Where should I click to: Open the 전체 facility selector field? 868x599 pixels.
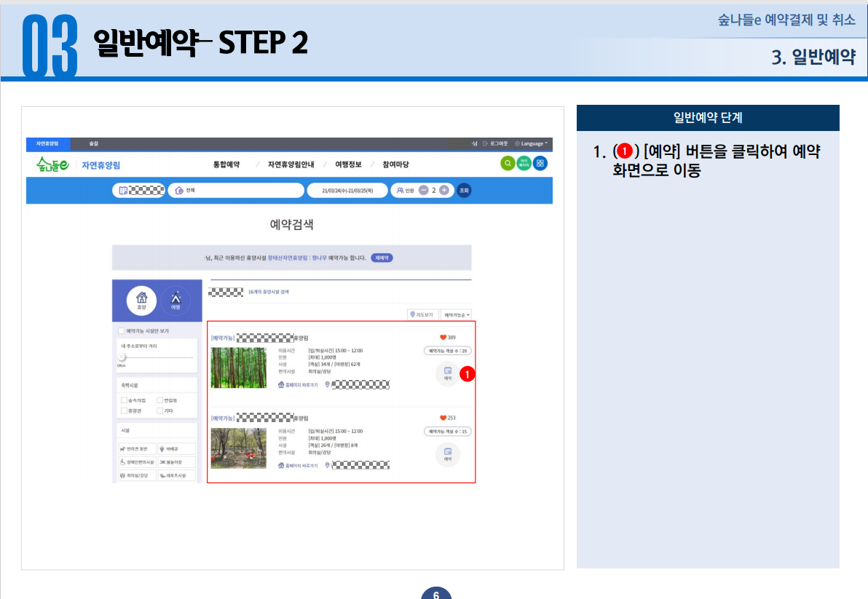pyautogui.click(x=237, y=190)
